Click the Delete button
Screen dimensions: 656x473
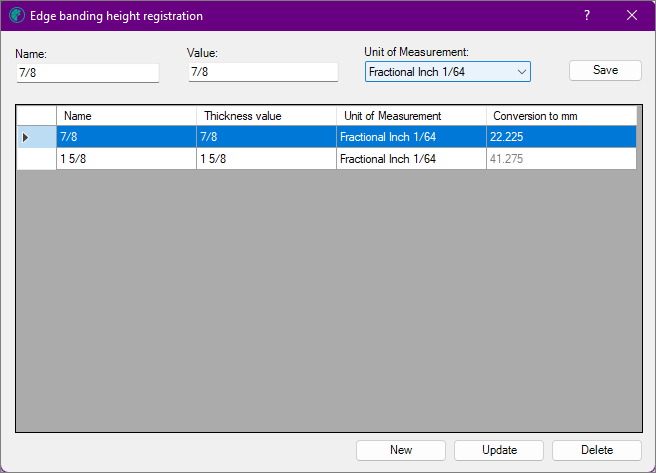pyautogui.click(x=597, y=450)
